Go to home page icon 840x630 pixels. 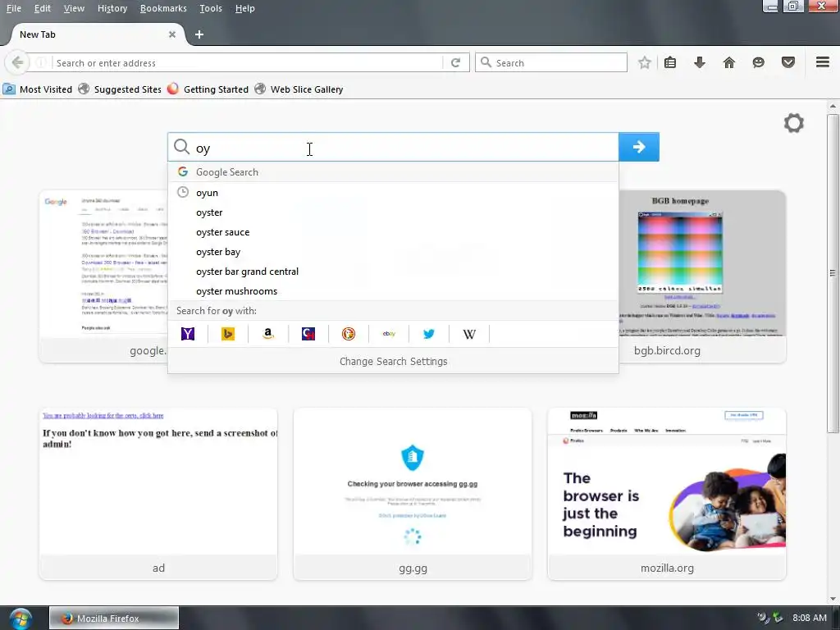click(x=728, y=62)
